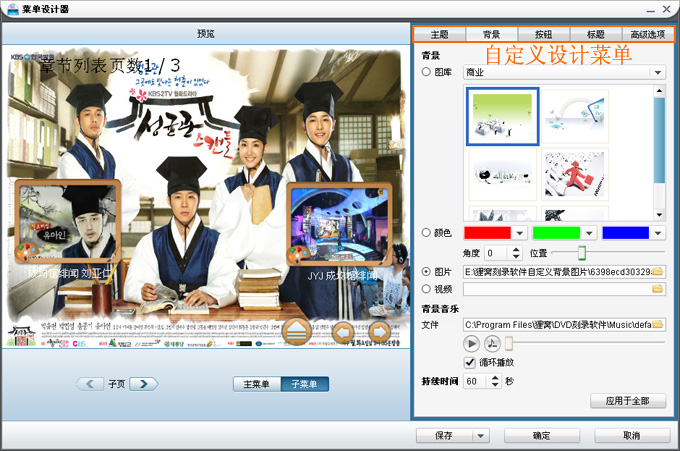The width and height of the screenshot is (680, 451).
Task: Click the gallery vertical scrollbar thumb
Action: coord(659,140)
